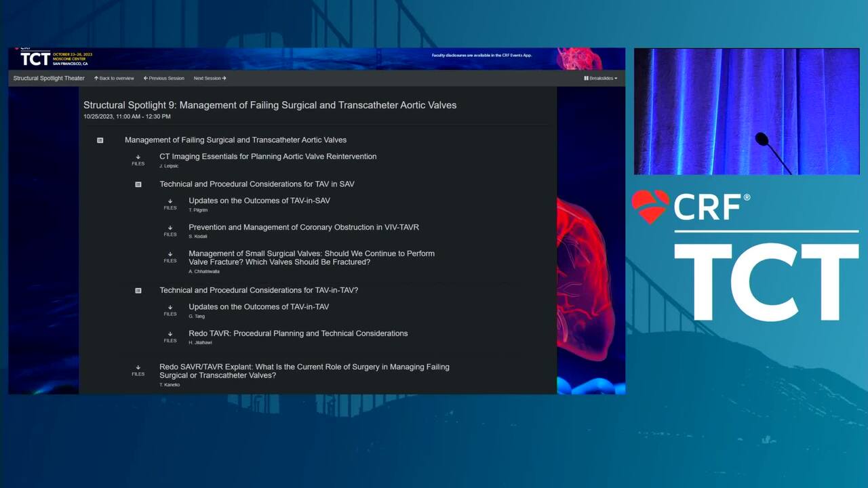Go to the Next Session
The width and height of the screenshot is (868, 488).
(x=210, y=79)
